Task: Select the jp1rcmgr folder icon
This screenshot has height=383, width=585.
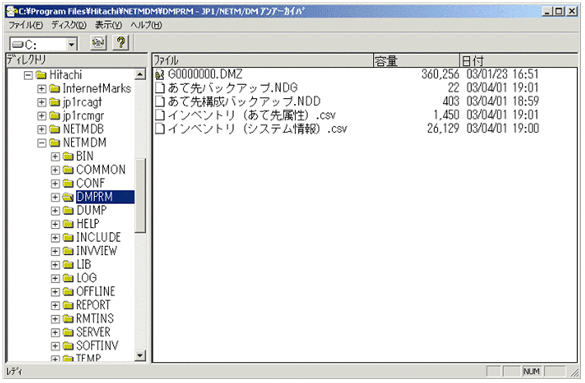Action: 54,116
